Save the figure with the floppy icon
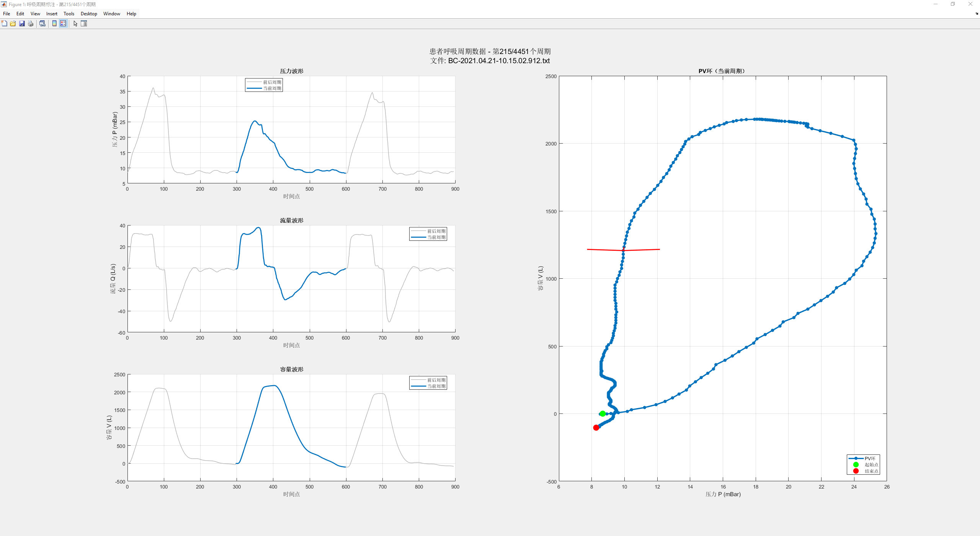Image resolution: width=980 pixels, height=536 pixels. tap(22, 24)
